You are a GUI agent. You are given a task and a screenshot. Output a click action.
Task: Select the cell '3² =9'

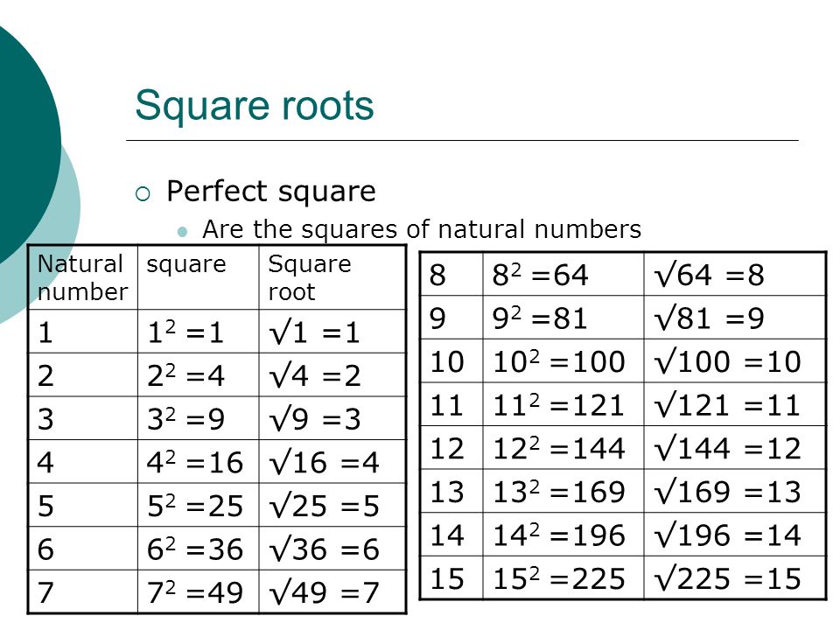tap(199, 418)
